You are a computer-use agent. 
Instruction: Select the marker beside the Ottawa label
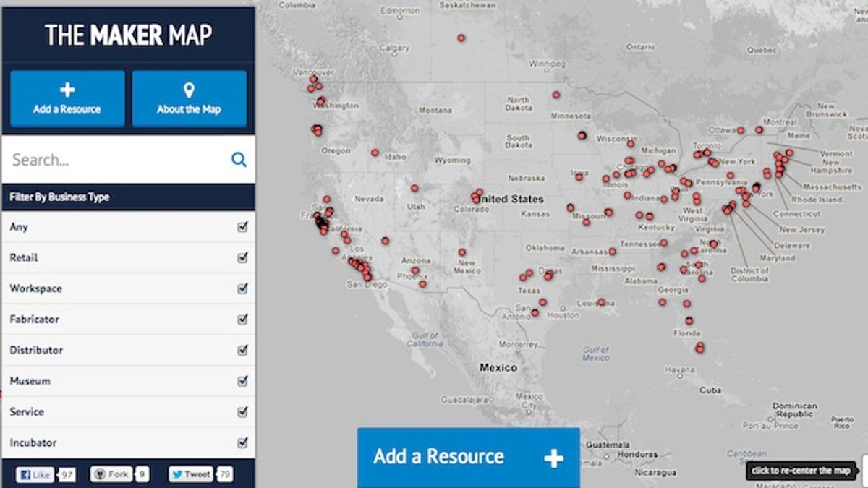pos(740,131)
